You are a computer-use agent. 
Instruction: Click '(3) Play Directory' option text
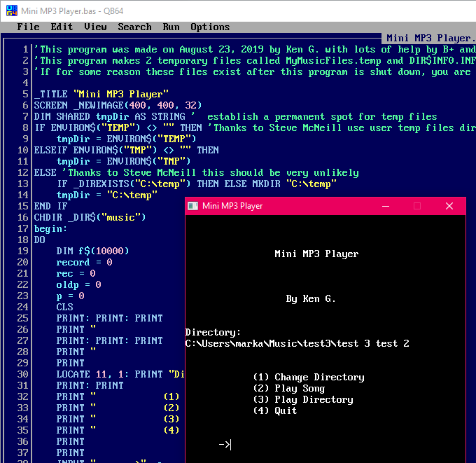(303, 399)
